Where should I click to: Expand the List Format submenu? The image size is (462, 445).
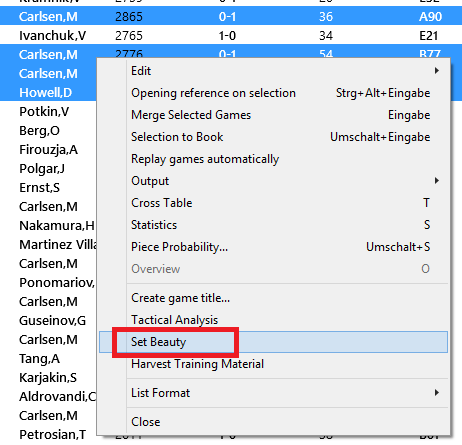point(273,393)
